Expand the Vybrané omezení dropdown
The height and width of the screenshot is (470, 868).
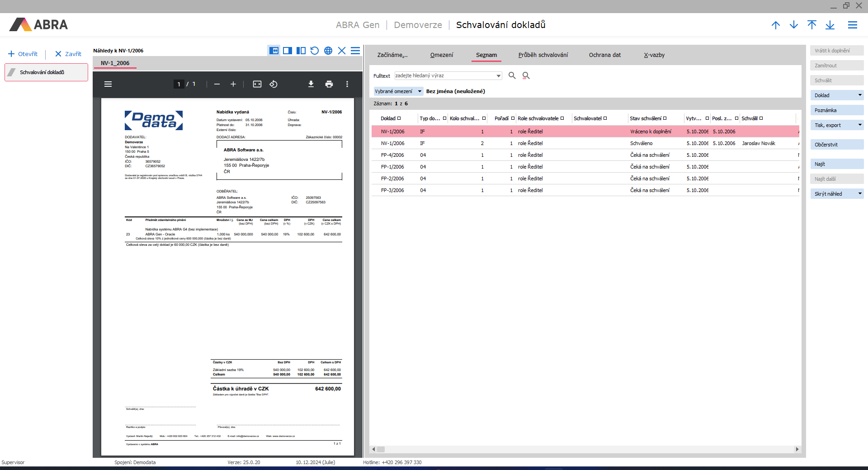(420, 91)
